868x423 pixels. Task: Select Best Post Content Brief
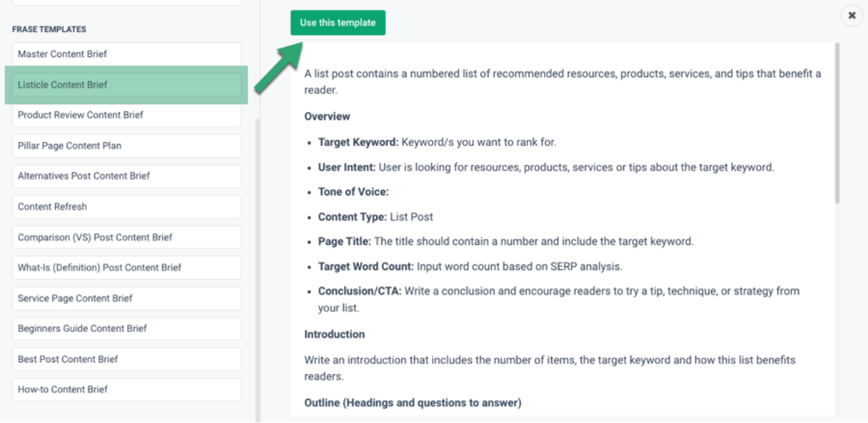(127, 359)
